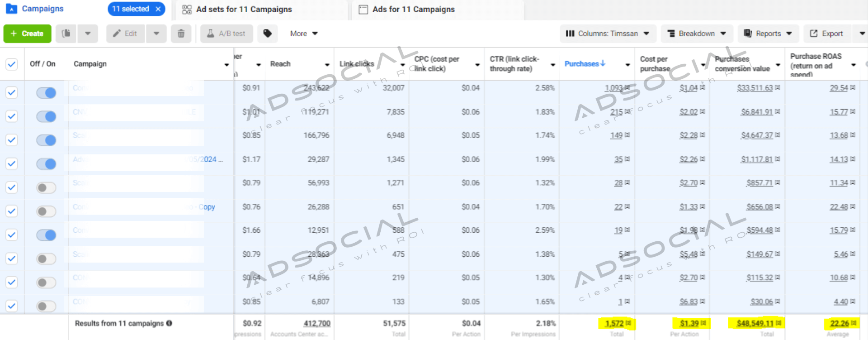The width and height of the screenshot is (868, 340).
Task: Click the Edit pencil button
Action: click(x=125, y=34)
